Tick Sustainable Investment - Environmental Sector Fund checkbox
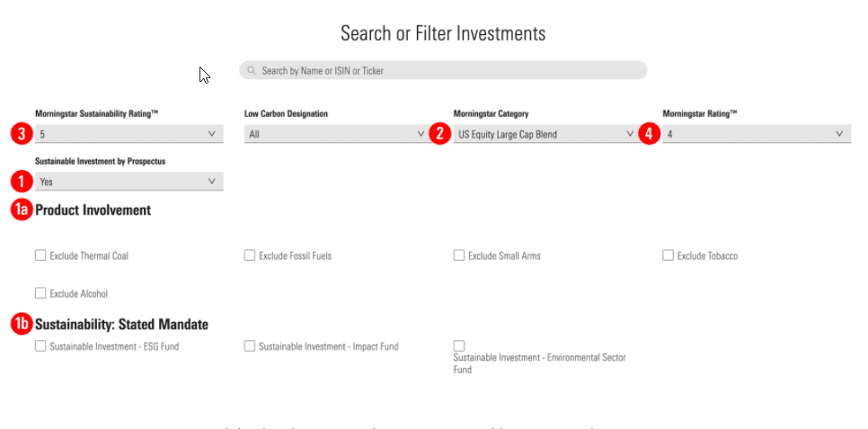 (459, 346)
